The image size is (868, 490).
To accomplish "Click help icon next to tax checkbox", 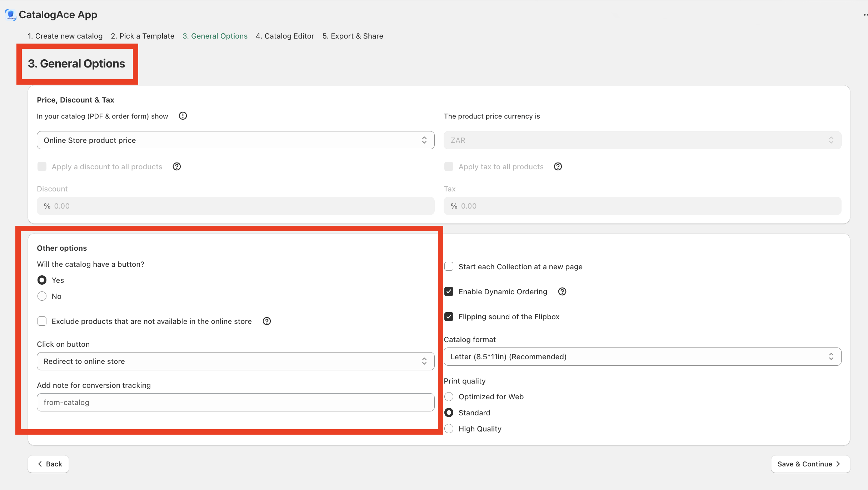I will pyautogui.click(x=558, y=166).
